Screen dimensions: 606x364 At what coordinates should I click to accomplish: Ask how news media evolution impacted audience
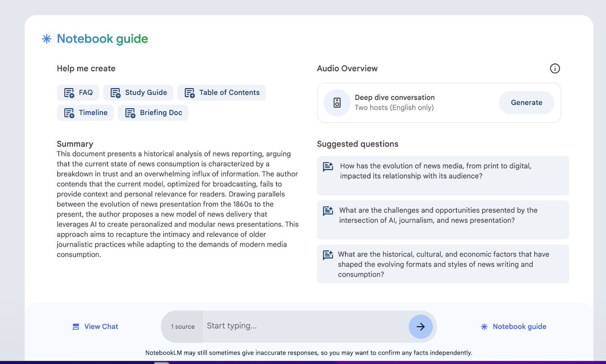pyautogui.click(x=443, y=175)
